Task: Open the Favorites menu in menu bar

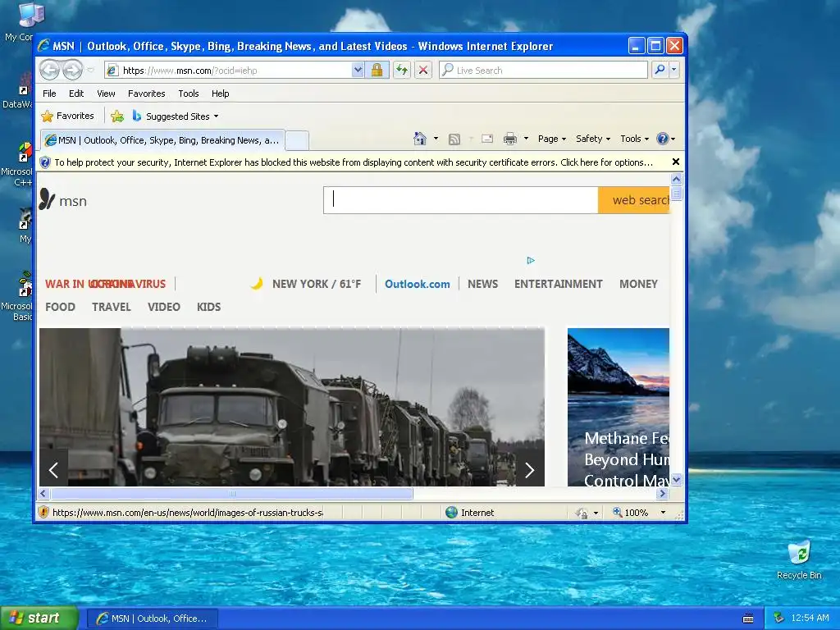Action: 146,94
